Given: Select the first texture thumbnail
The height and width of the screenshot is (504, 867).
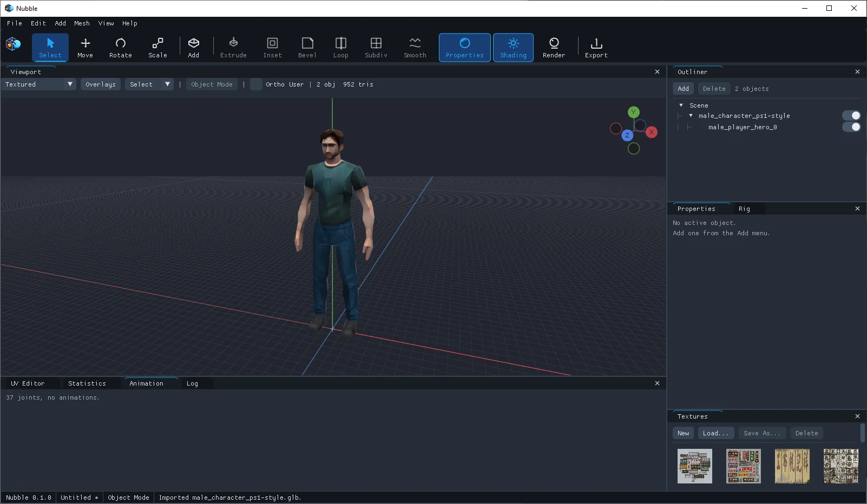Looking at the screenshot, I should (695, 466).
